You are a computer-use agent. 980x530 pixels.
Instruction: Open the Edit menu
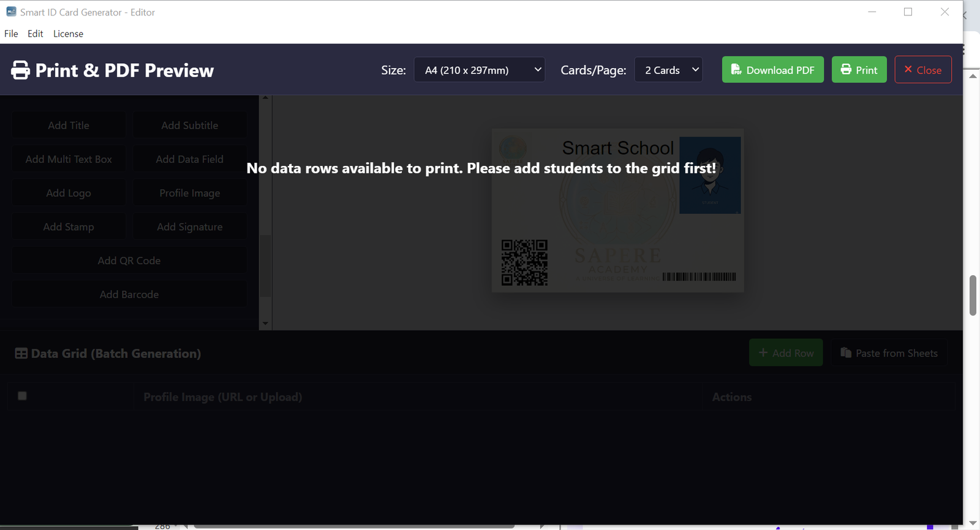click(x=35, y=34)
